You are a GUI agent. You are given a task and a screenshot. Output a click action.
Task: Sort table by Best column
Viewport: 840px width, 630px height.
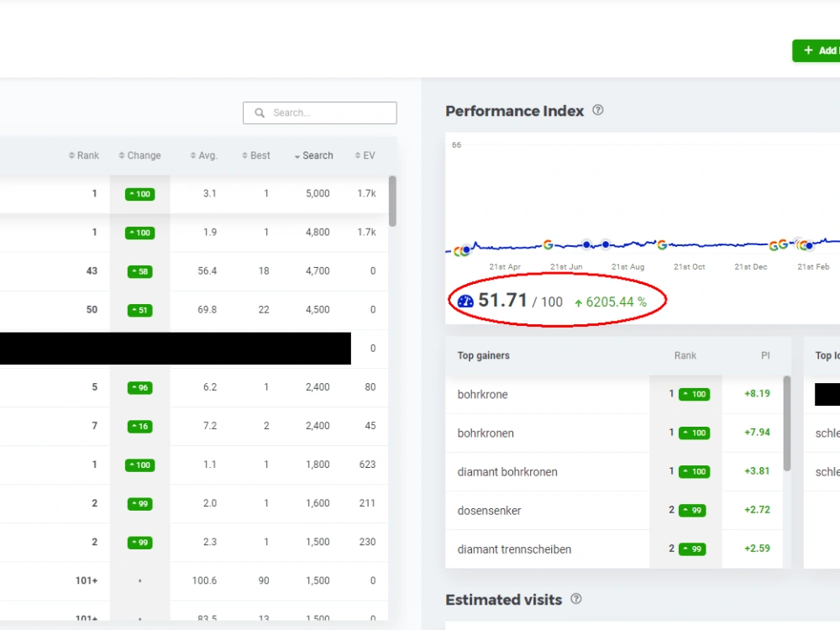(x=256, y=155)
